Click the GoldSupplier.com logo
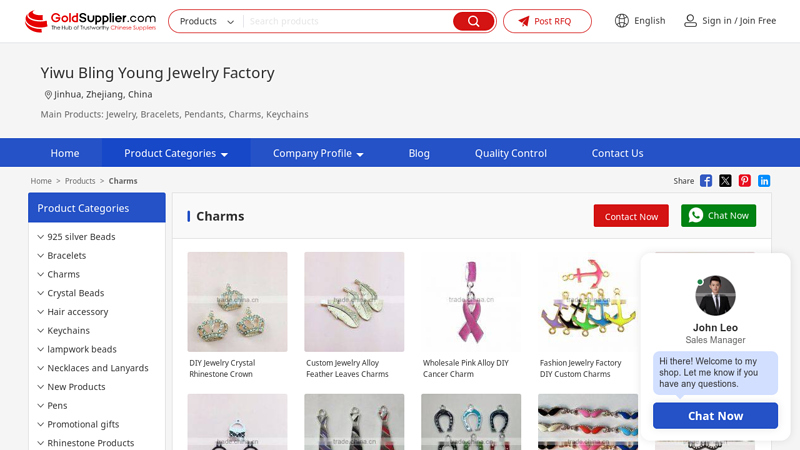The height and width of the screenshot is (450, 800). click(x=90, y=21)
